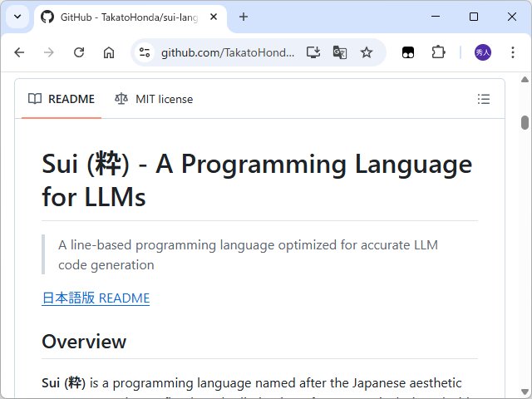The image size is (532, 399).
Task: Translate this page with Google Translate icon
Action: point(340,52)
